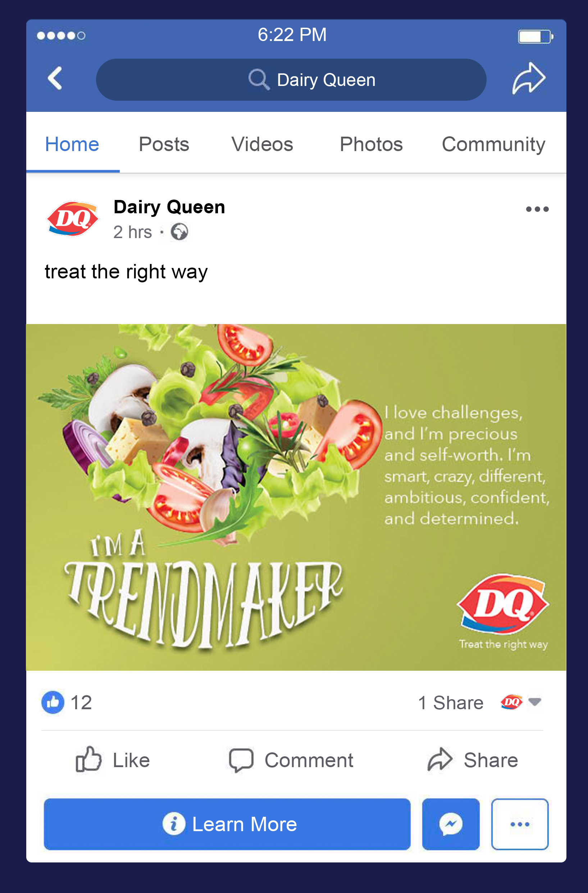The width and height of the screenshot is (588, 893).
Task: Go to the Community tab
Action: coord(493,145)
